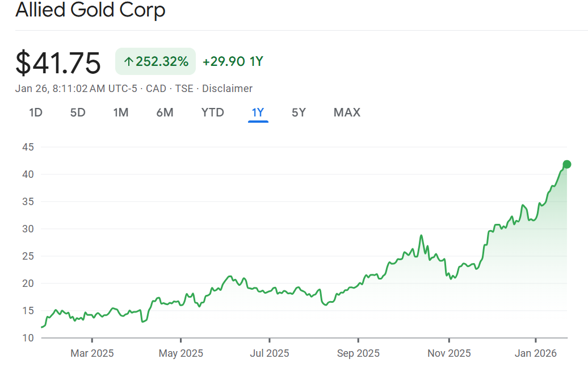Click the Jul 2025 axis label

(270, 353)
